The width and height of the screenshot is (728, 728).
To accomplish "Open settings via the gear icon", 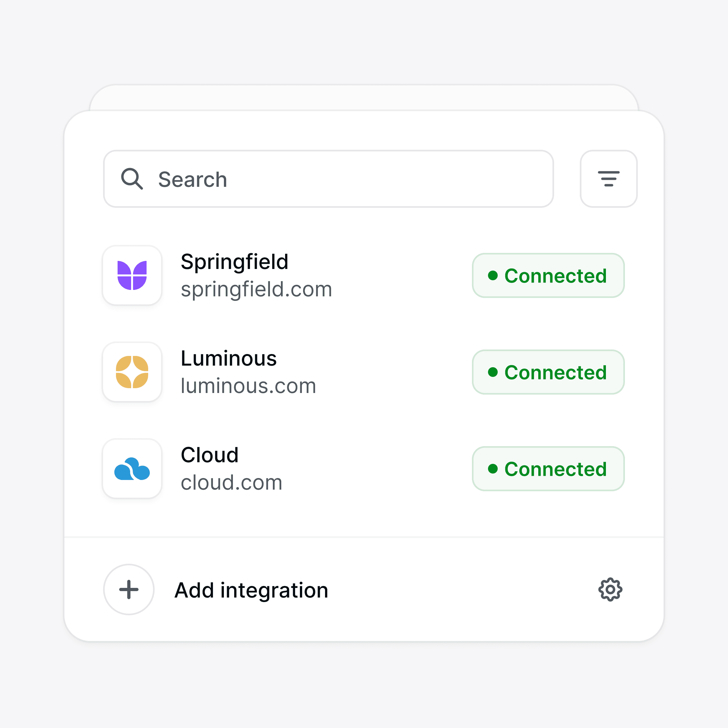I will tap(610, 589).
